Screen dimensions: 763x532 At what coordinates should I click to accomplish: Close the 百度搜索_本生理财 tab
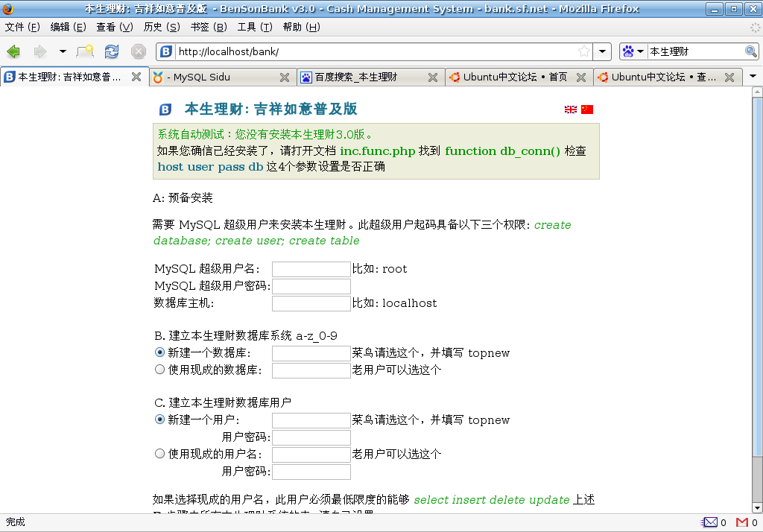coord(433,77)
